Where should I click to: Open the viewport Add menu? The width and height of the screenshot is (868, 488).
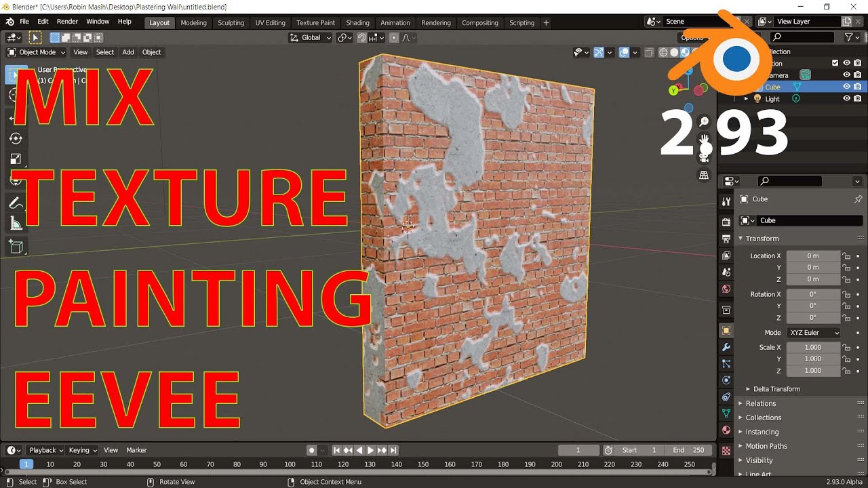(x=128, y=52)
